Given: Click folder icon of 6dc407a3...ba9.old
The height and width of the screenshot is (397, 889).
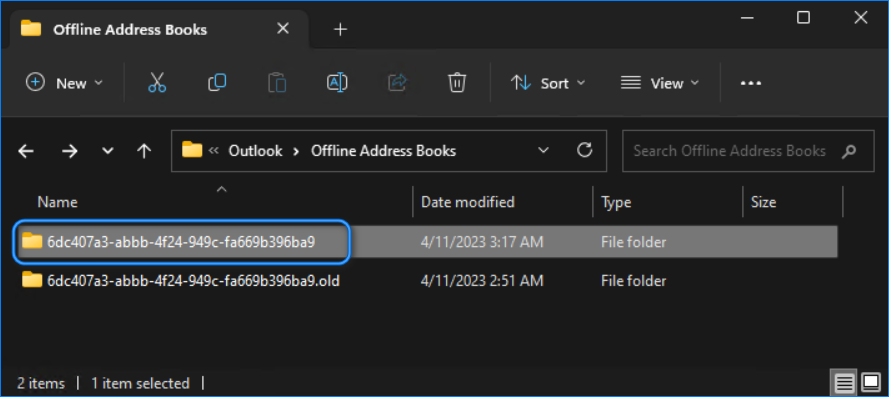Looking at the screenshot, I should pyautogui.click(x=32, y=280).
